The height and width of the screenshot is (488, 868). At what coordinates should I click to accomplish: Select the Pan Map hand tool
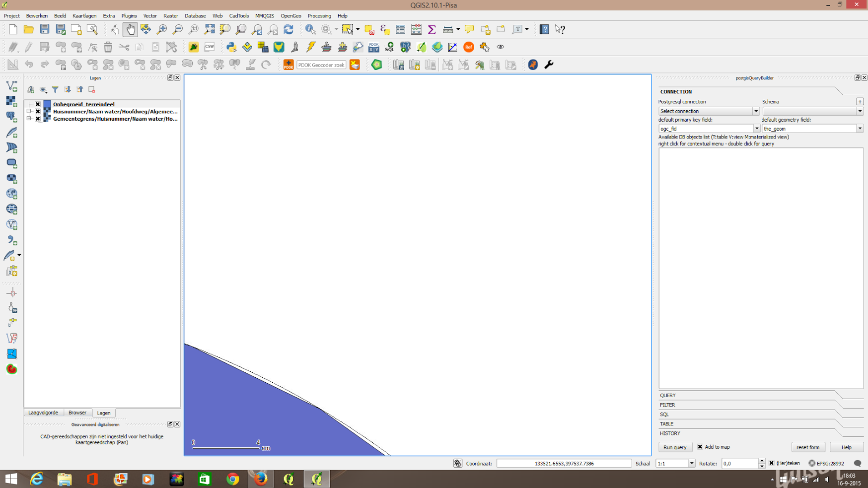pyautogui.click(x=130, y=29)
